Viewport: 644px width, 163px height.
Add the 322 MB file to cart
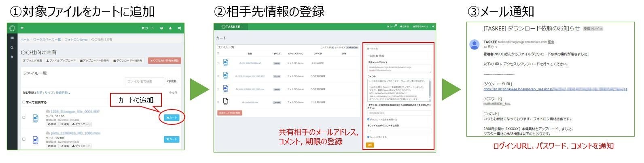pos(172,139)
